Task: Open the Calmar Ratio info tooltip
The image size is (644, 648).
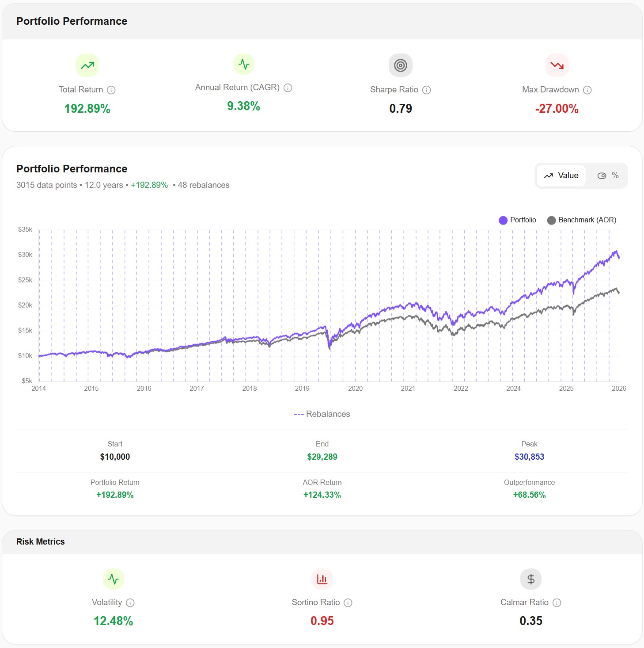Action: point(558,602)
